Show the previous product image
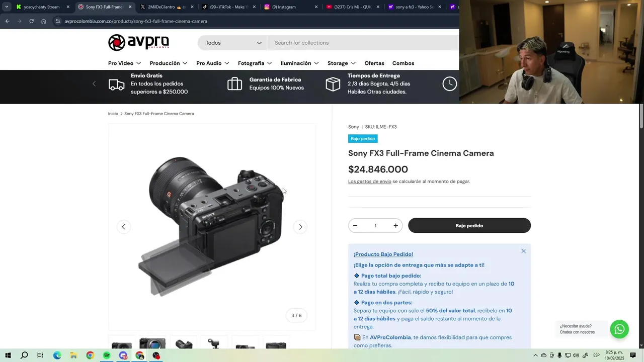Image resolution: width=644 pixels, height=362 pixels. click(123, 227)
